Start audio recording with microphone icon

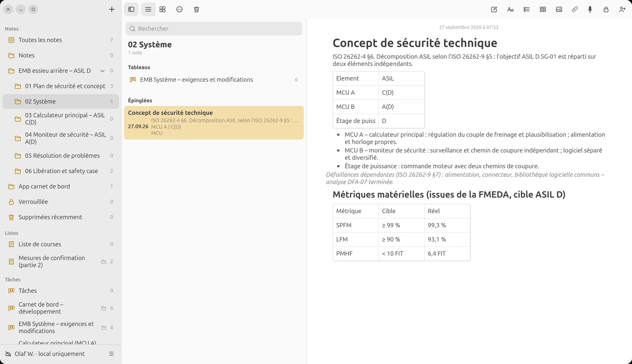pos(590,9)
